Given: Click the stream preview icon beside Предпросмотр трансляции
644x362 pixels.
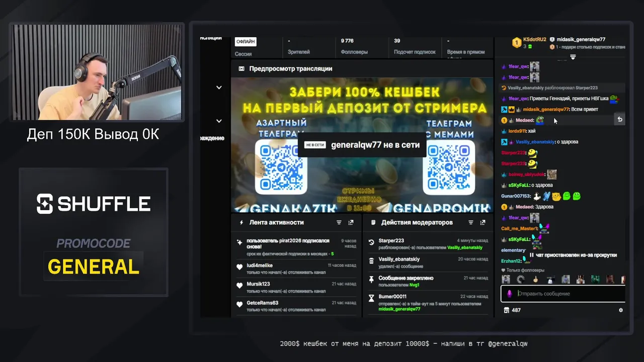Looking at the screenshot, I should tap(242, 69).
